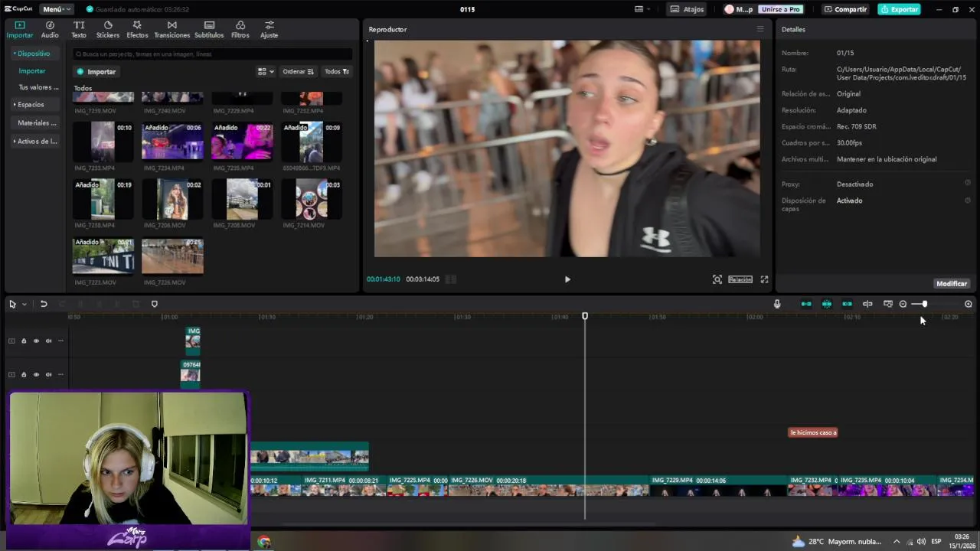Zoom in the timeline with plus icon
This screenshot has height=551, width=980.
(969, 304)
